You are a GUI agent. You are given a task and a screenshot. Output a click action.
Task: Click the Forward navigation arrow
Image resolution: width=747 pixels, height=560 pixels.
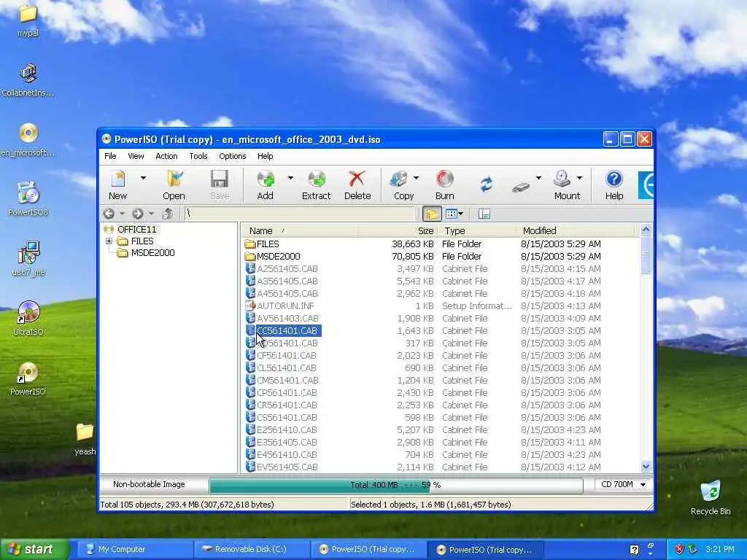click(x=138, y=214)
